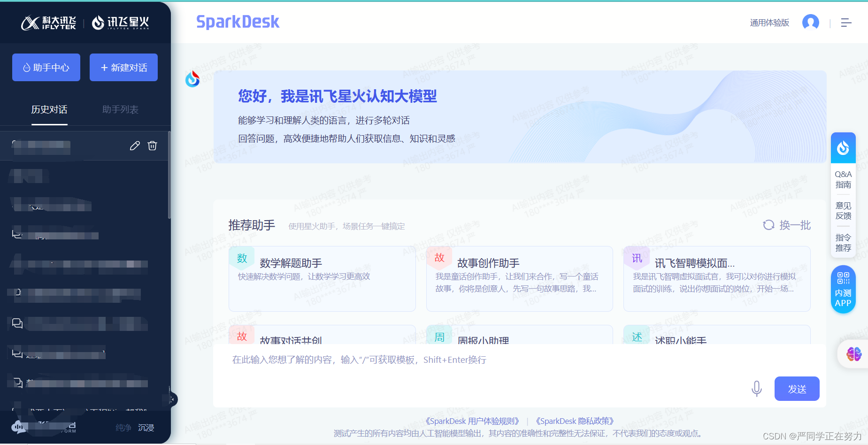This screenshot has height=445, width=868.
Task: Click the chat bubble icon at sidebar bottom
Action: 18,427
